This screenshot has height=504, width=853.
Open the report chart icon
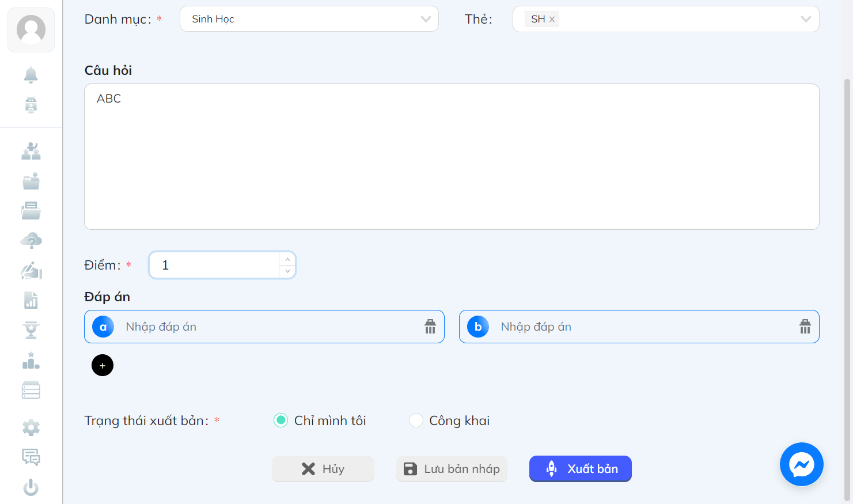(x=31, y=300)
